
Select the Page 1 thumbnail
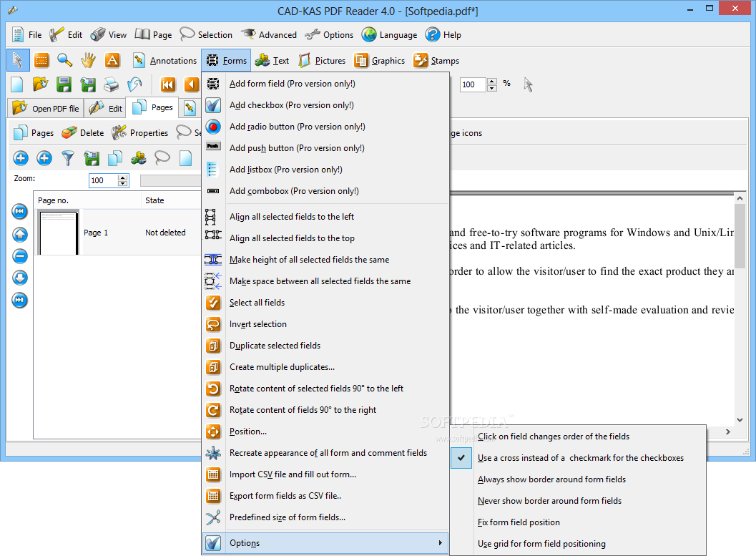(x=59, y=233)
